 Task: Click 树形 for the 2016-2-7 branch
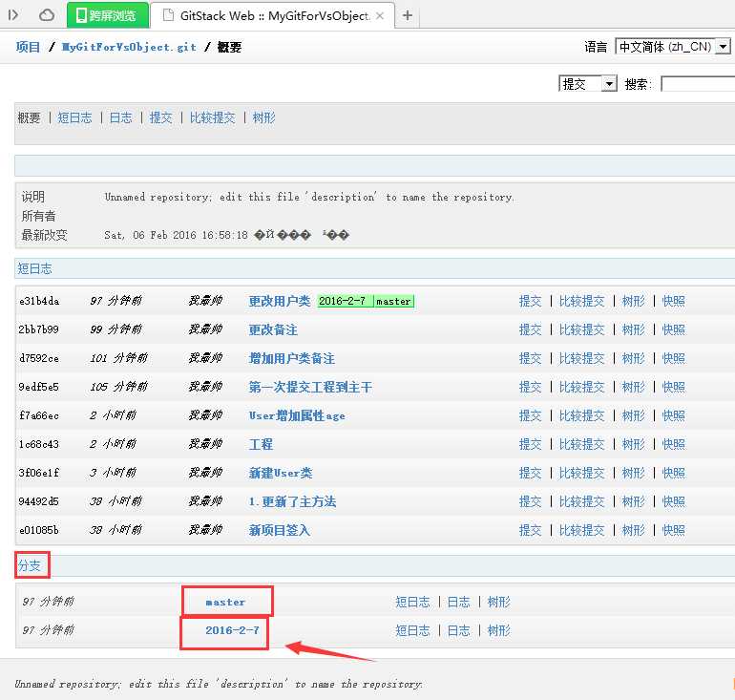click(498, 630)
